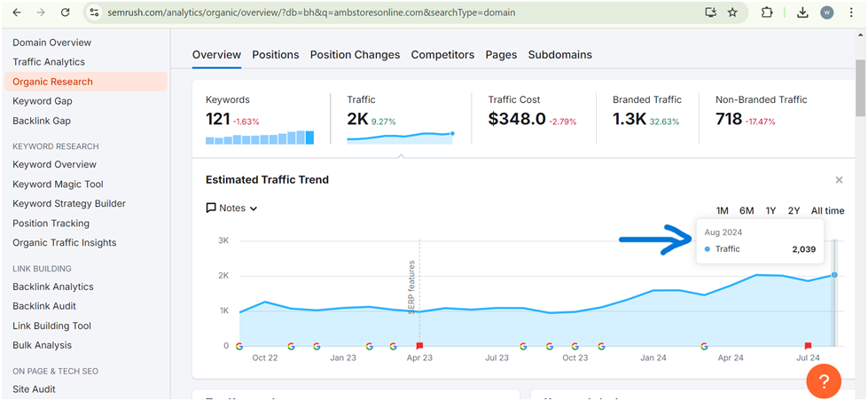The height and width of the screenshot is (401, 868).
Task: Open Backlink Audit in sidebar
Action: [x=44, y=306]
